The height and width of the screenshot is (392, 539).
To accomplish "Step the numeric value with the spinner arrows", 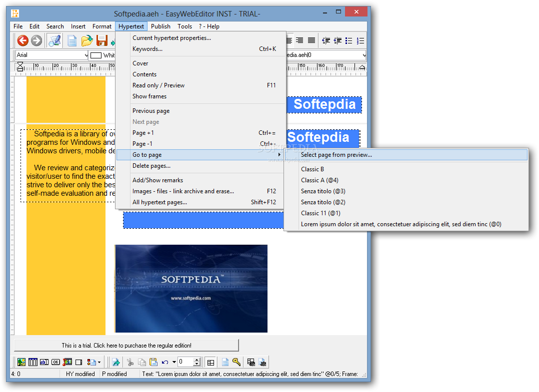I will coord(197,362).
